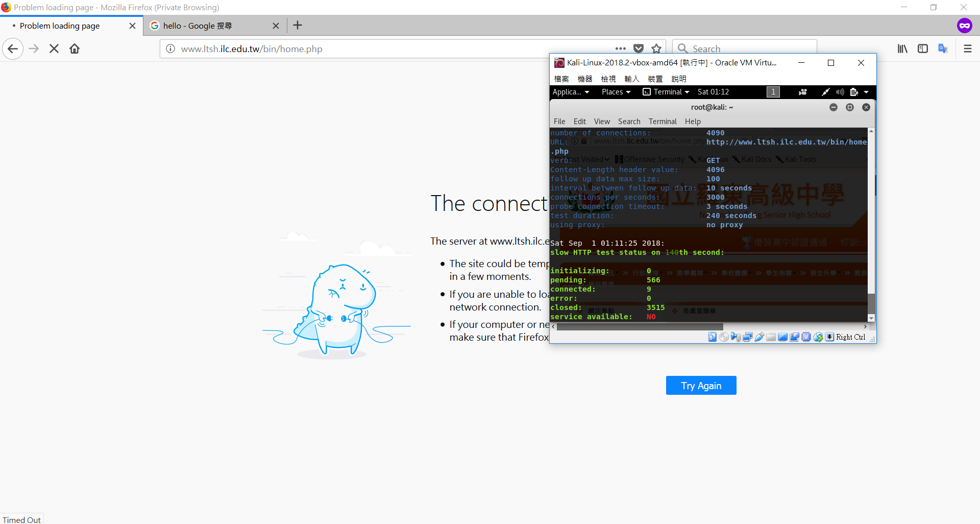The height and width of the screenshot is (524, 980).
Task: Click VirtualBox shared folders status icon
Action: (771, 337)
